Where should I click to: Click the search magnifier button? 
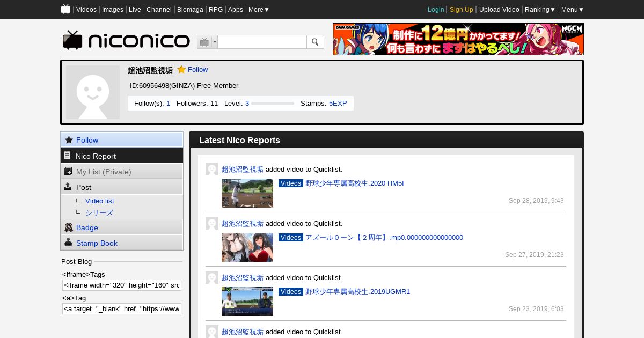(315, 42)
